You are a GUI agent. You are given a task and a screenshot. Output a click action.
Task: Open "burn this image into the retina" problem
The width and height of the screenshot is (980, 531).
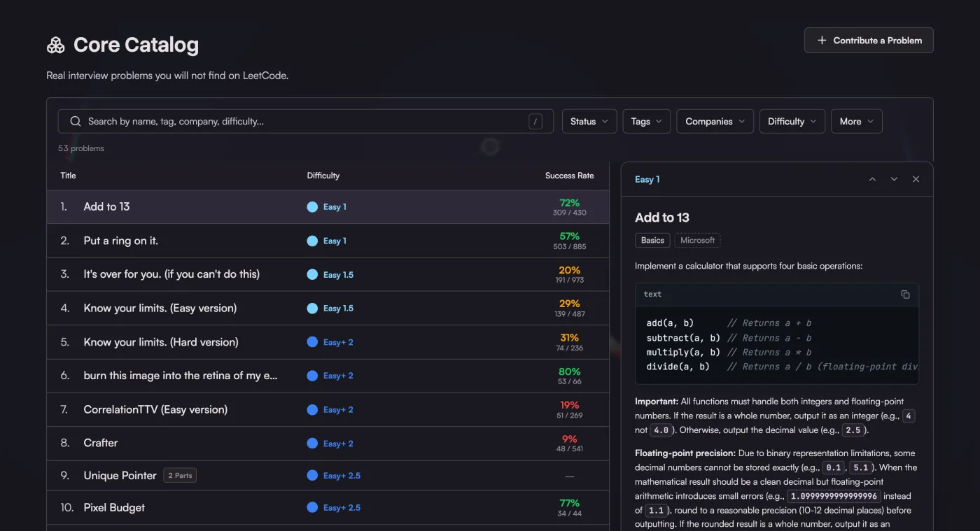[x=181, y=376]
